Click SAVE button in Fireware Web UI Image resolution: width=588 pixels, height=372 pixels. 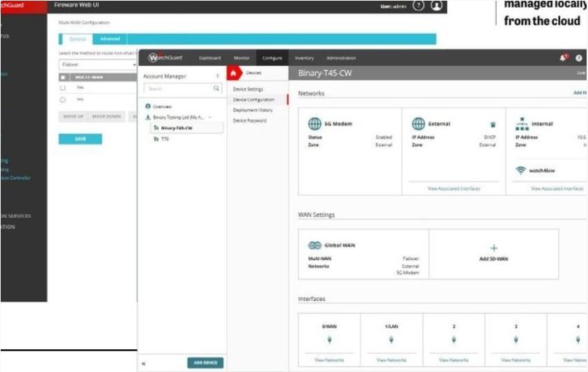[80, 139]
